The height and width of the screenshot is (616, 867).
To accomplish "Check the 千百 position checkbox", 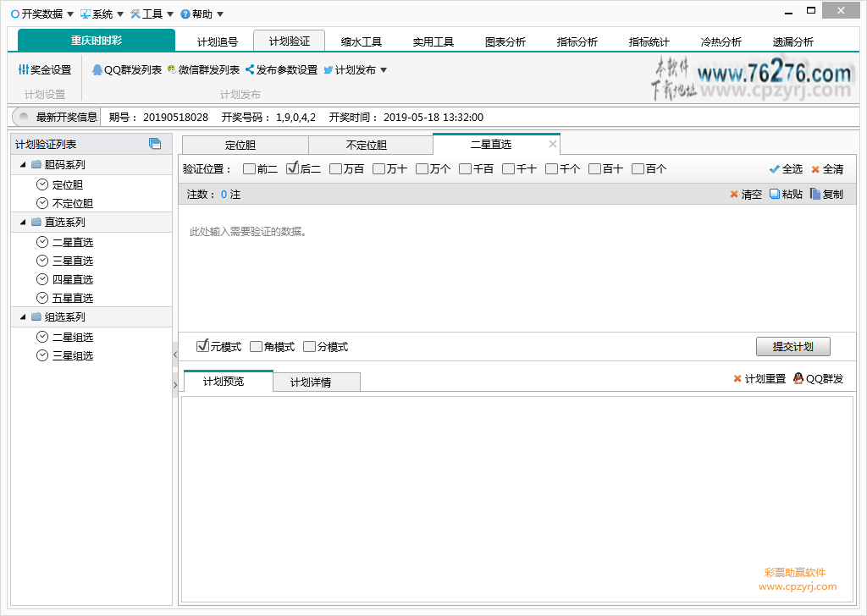I will (x=465, y=169).
